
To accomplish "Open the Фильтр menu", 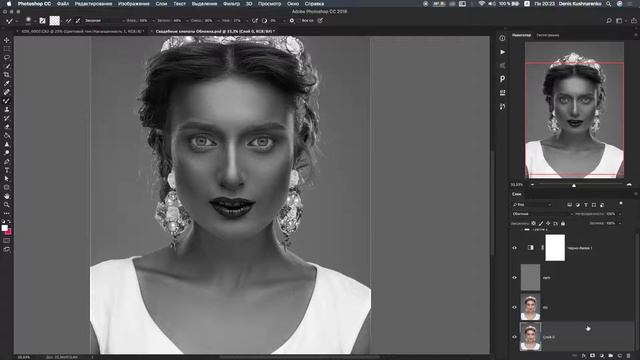I will 231,4.
